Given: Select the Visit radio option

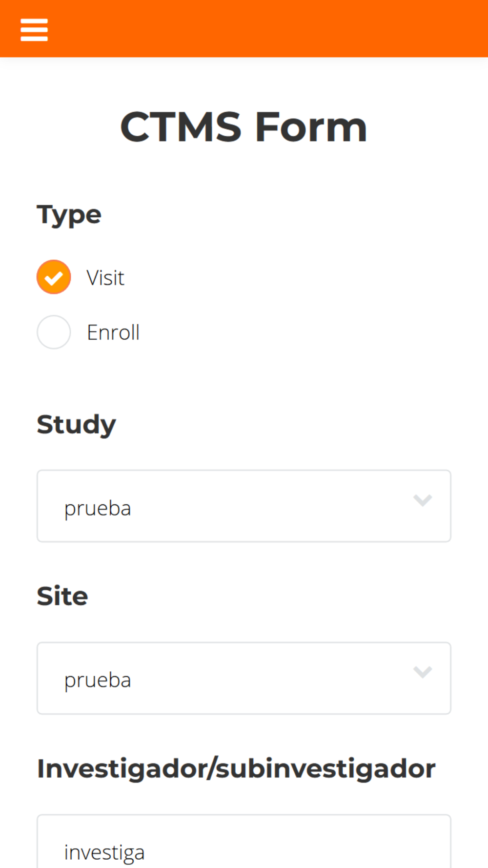Looking at the screenshot, I should pyautogui.click(x=54, y=277).
